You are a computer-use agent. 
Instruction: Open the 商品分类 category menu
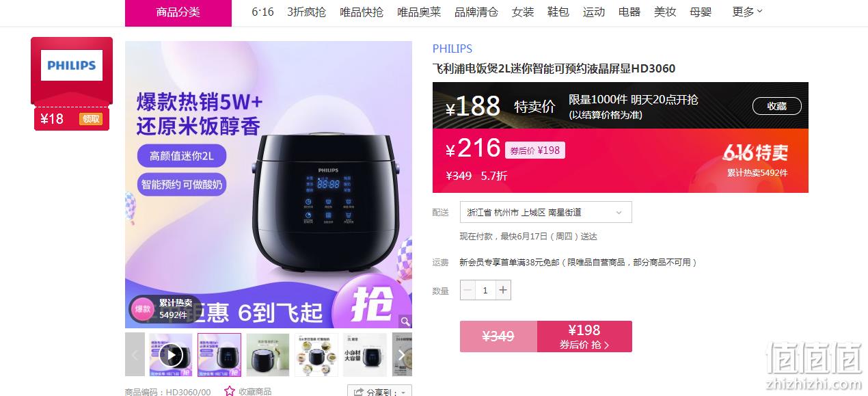(x=178, y=12)
